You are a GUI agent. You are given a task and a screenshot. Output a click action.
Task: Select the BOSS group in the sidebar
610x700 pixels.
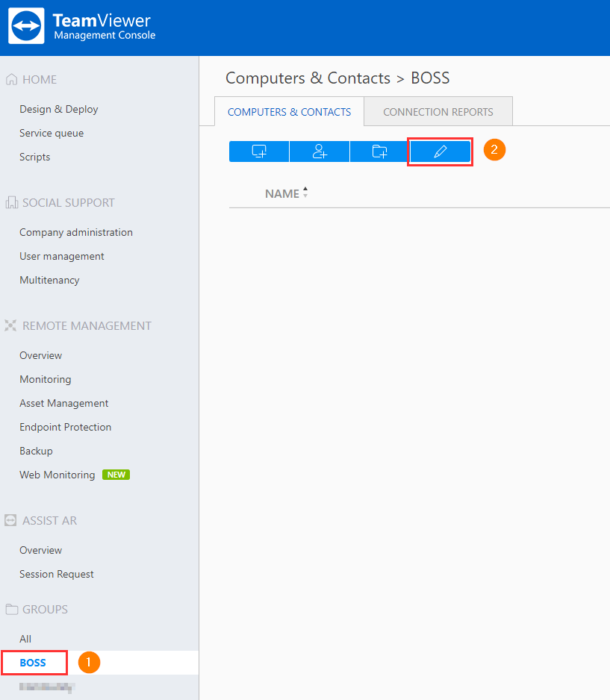click(34, 663)
